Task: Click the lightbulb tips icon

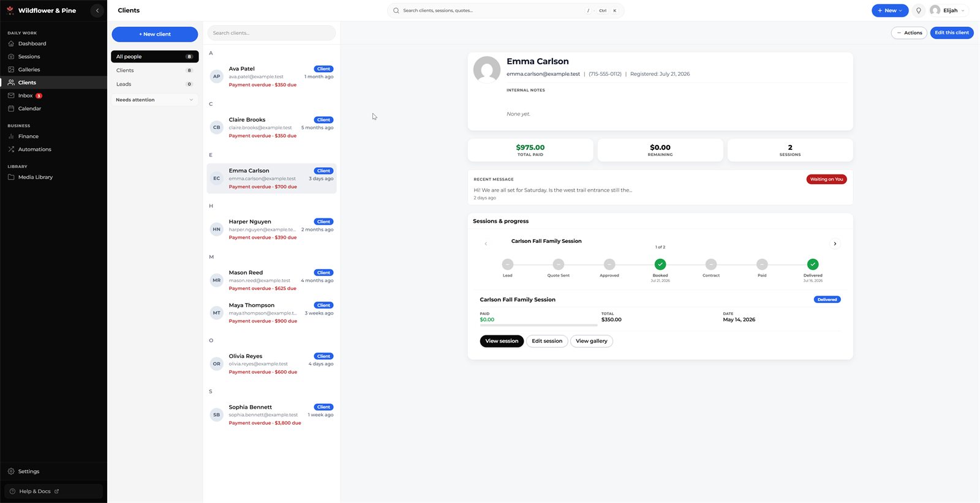Action: (x=918, y=10)
